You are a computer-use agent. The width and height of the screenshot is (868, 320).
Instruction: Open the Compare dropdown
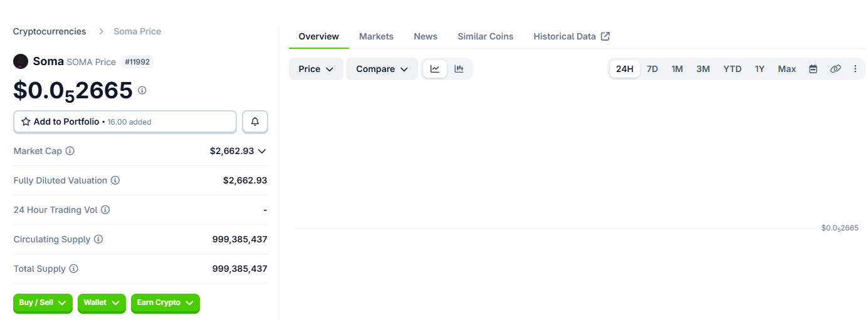(x=382, y=69)
